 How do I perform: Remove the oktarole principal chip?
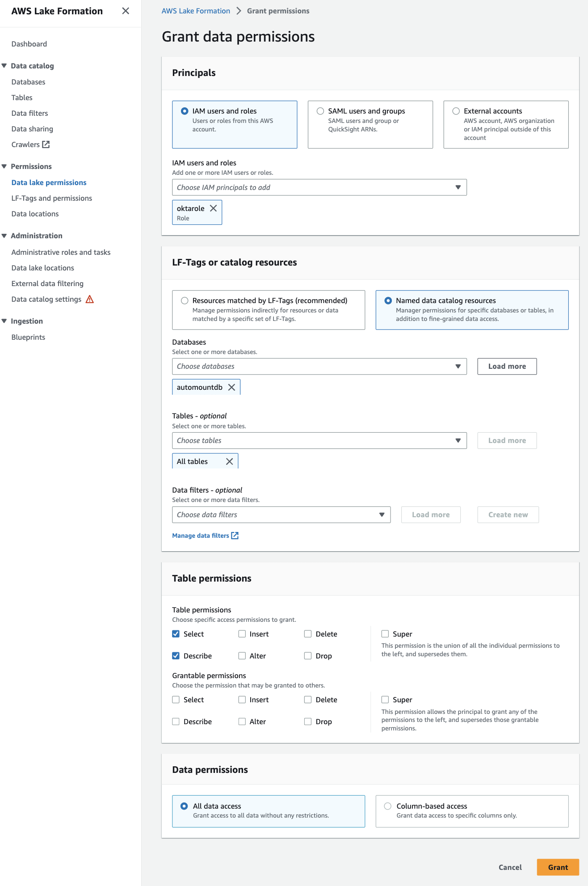pyautogui.click(x=214, y=208)
